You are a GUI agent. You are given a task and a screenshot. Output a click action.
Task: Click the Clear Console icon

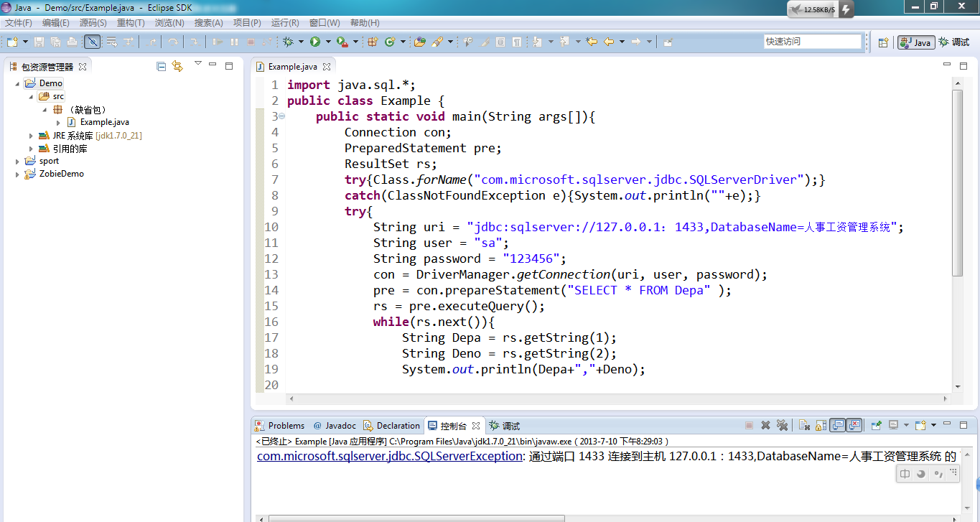point(805,425)
